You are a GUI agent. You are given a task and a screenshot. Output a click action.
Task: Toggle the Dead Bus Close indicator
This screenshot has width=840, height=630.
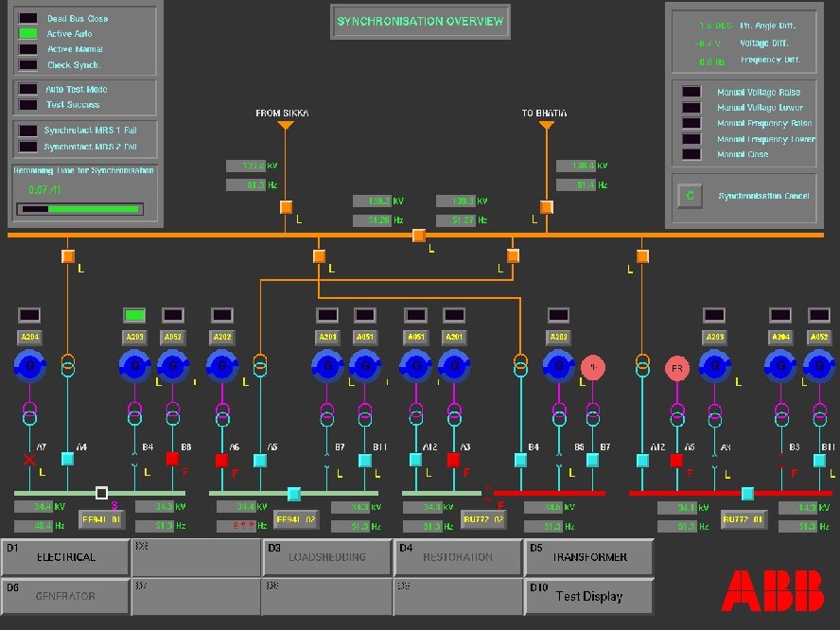pyautogui.click(x=27, y=16)
